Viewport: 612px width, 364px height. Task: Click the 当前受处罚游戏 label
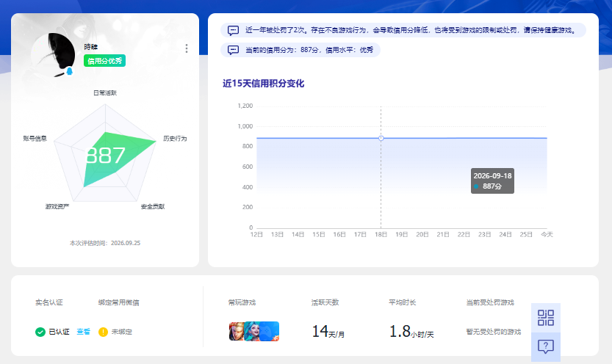(490, 302)
